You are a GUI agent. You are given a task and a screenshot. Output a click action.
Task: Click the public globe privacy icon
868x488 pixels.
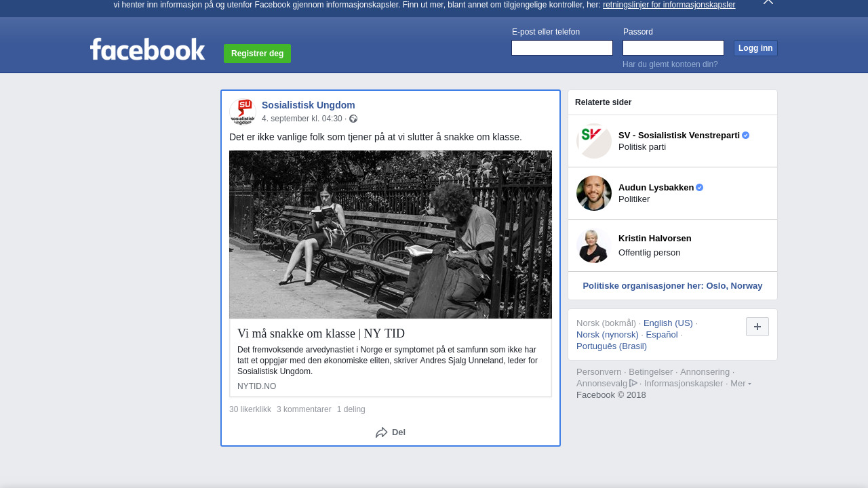pos(353,119)
